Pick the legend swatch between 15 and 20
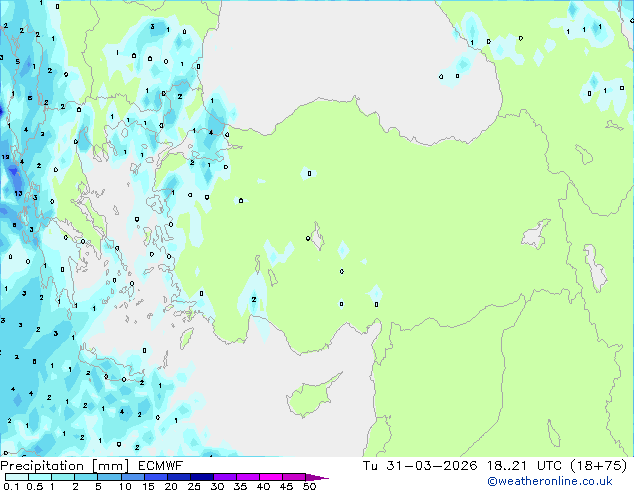 click(x=156, y=477)
